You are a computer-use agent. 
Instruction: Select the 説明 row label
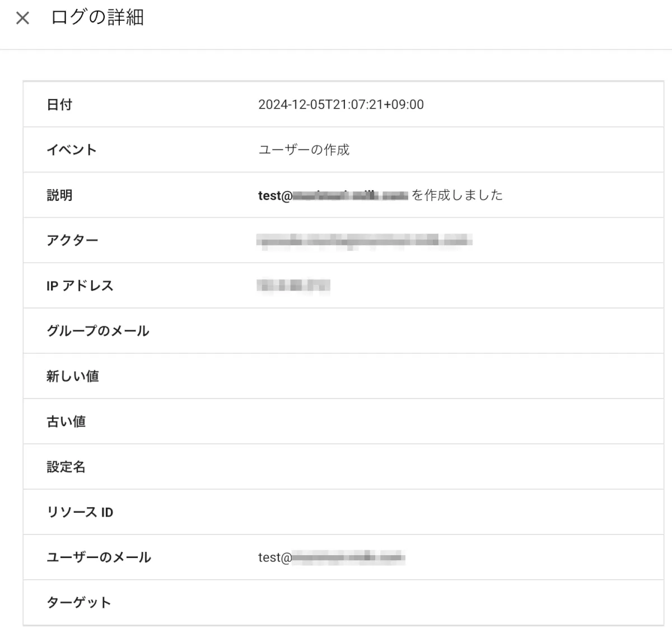tap(59, 195)
